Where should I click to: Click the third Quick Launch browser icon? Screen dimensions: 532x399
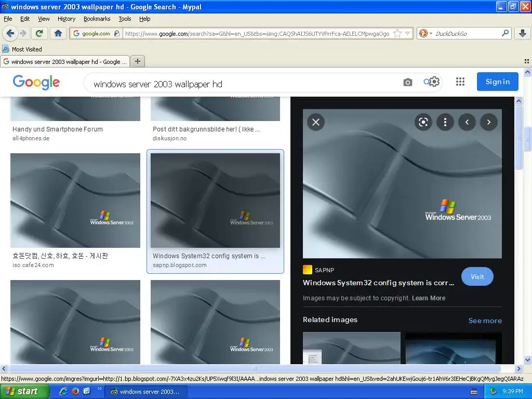pyautogui.click(x=87, y=391)
